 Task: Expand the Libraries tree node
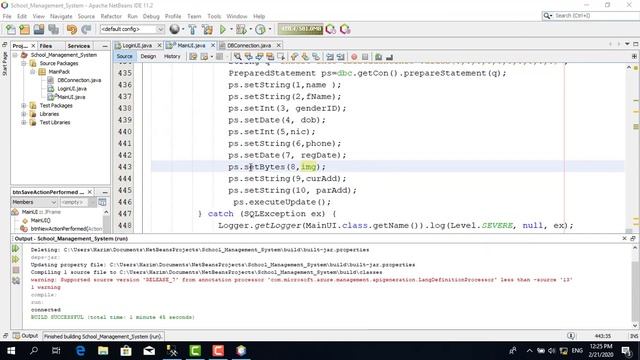click(x=24, y=114)
